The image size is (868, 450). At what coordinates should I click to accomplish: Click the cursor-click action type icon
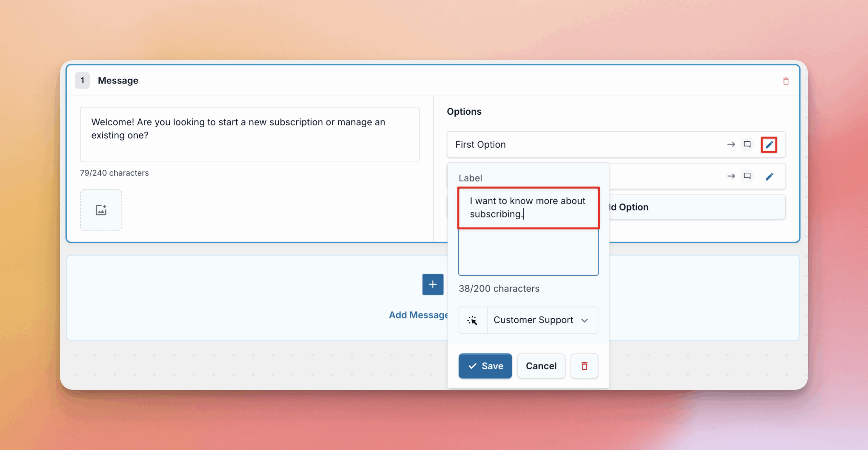(x=473, y=320)
